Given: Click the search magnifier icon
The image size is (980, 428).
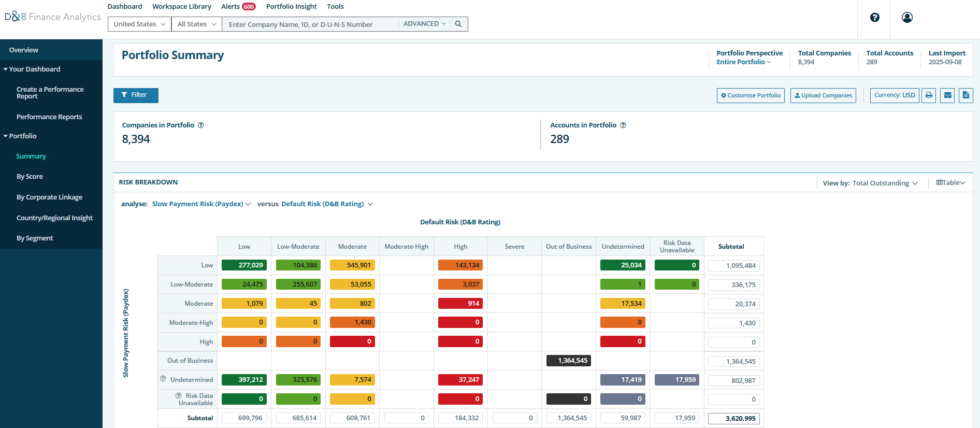Looking at the screenshot, I should [x=458, y=24].
